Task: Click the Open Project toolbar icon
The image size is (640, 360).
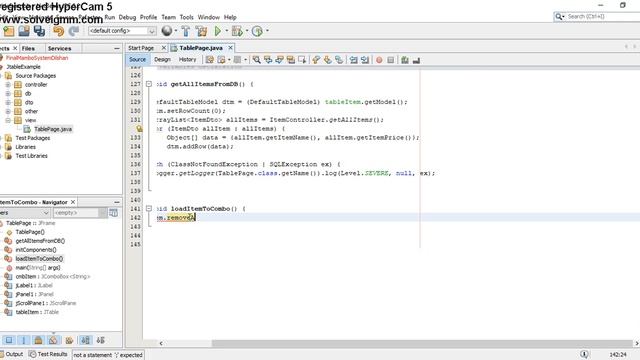Action: (x=24, y=31)
